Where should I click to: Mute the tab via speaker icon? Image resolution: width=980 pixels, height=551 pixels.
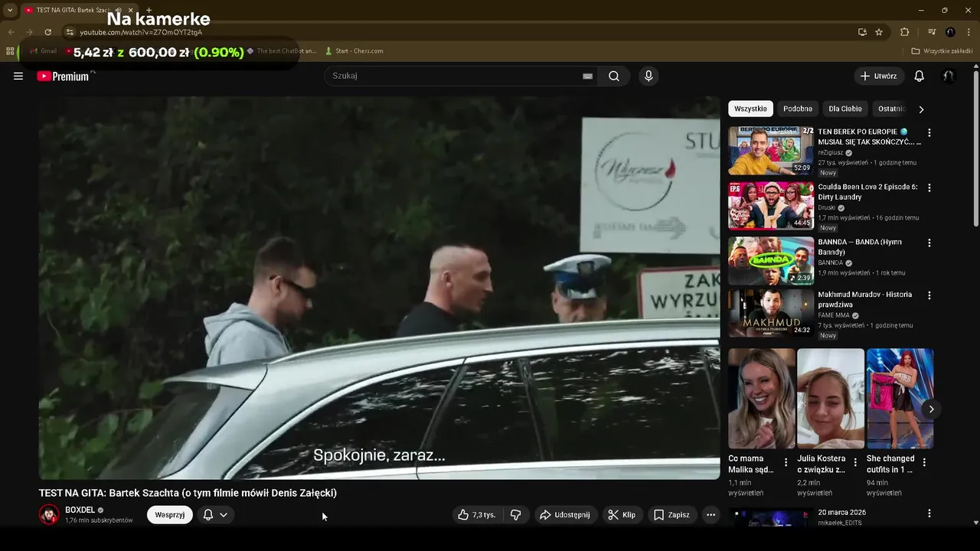[118, 10]
